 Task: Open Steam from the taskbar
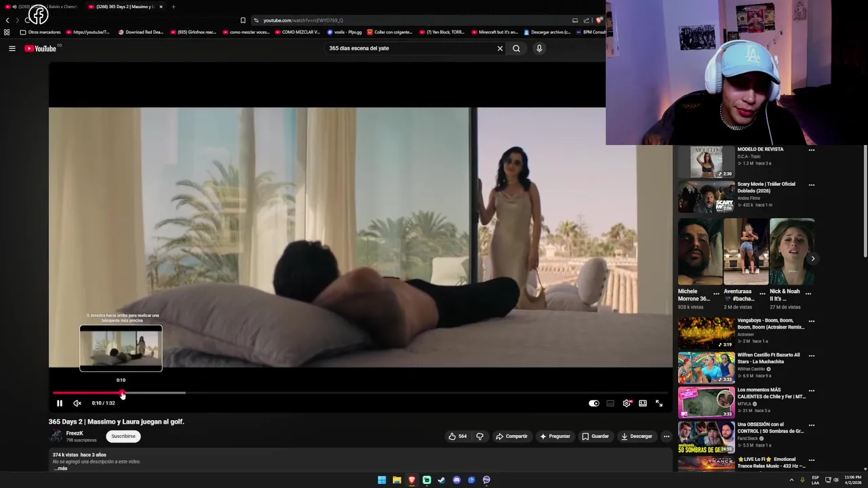click(x=441, y=480)
